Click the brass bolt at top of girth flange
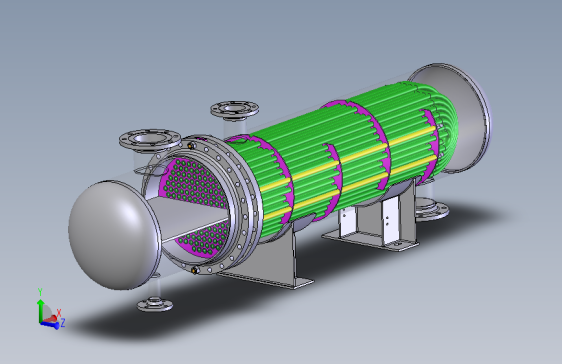 click(191, 145)
